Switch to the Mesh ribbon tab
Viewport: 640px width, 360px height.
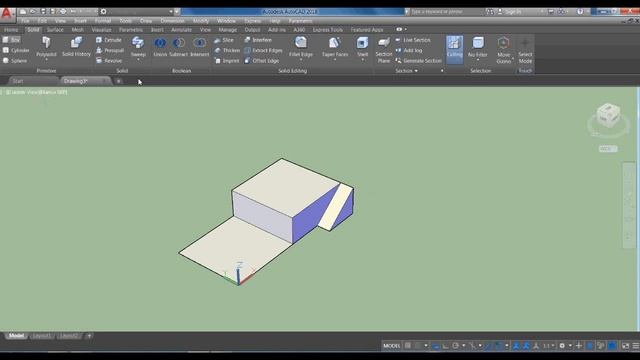click(x=78, y=30)
